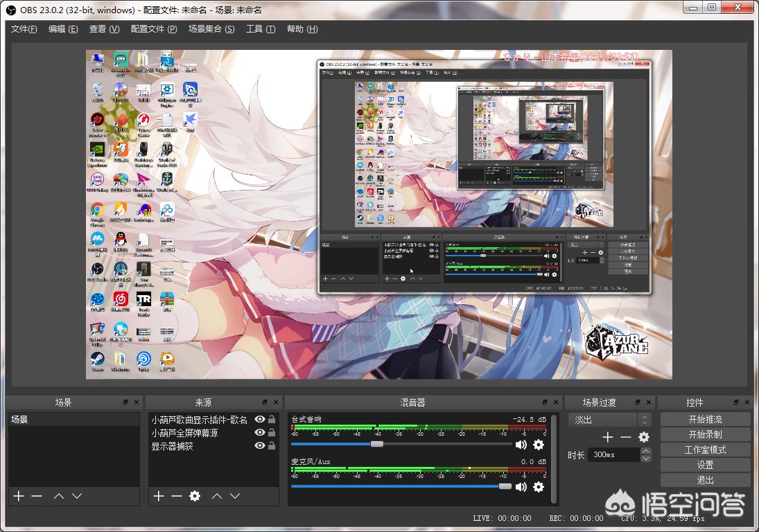Open 麦克风/Aux audio settings gear
Viewport: 759px width, 532px height.
pos(538,487)
